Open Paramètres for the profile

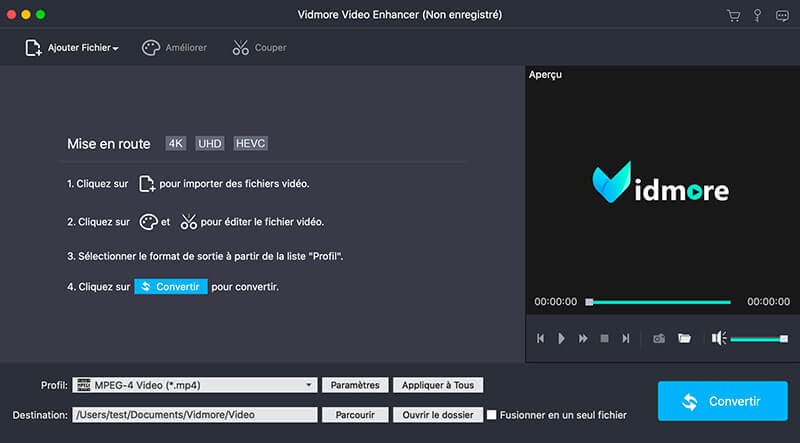tap(355, 385)
